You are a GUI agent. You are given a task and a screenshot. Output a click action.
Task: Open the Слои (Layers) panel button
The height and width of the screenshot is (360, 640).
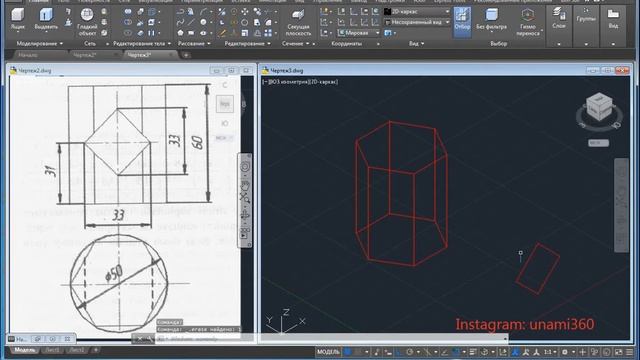coord(559,18)
